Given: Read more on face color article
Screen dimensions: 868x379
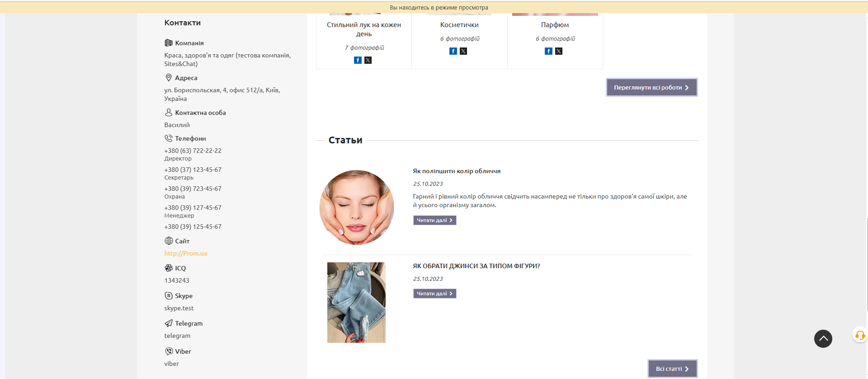Looking at the screenshot, I should [x=434, y=220].
